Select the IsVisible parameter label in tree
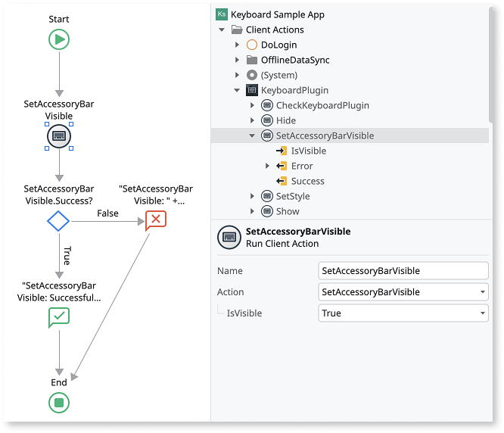 (x=309, y=151)
